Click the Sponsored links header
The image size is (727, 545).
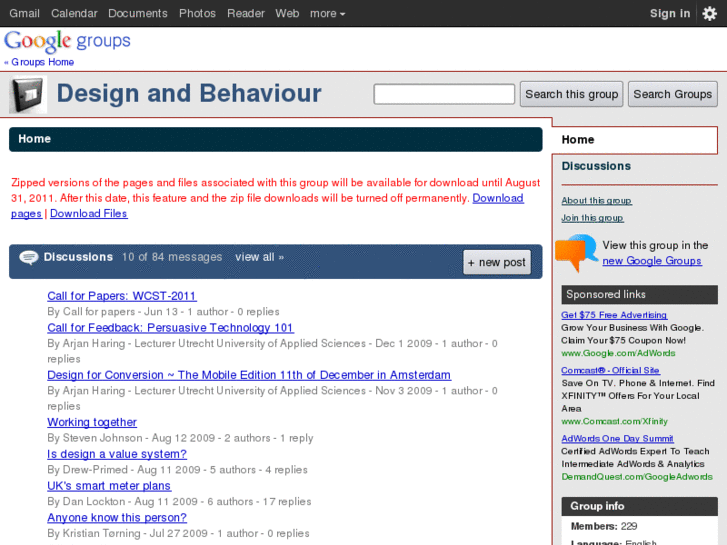point(639,295)
